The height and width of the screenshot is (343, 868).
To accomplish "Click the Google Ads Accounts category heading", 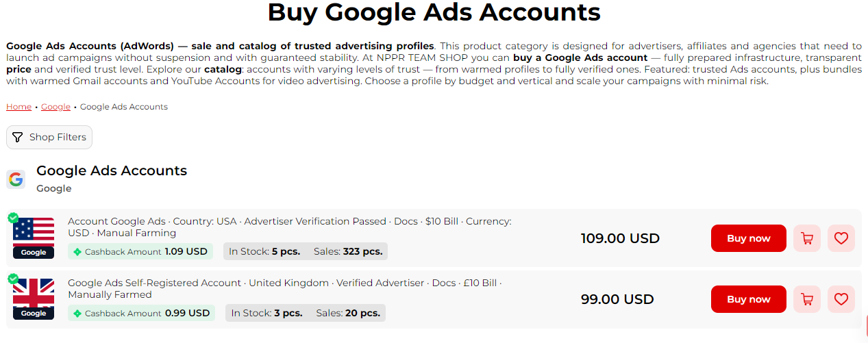I will point(112,170).
